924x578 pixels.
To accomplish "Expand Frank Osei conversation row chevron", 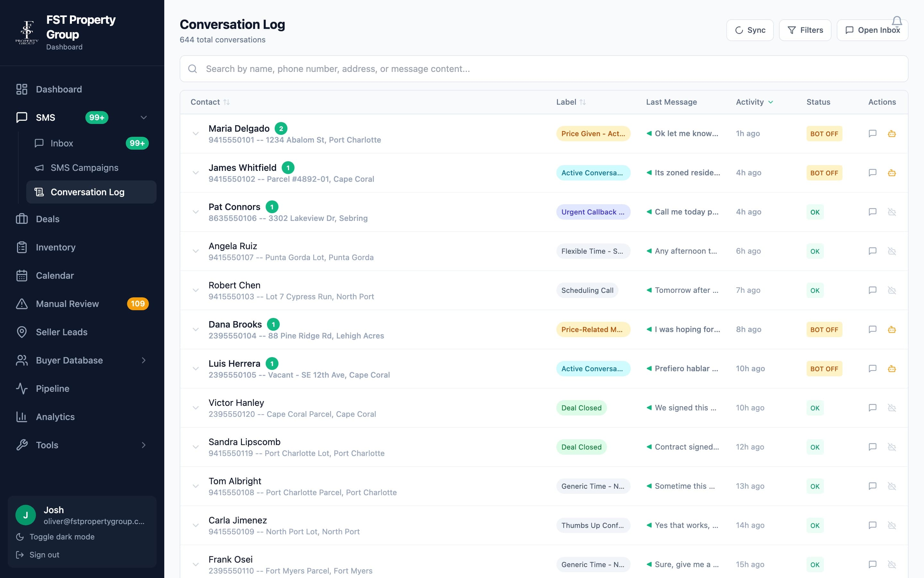I will pos(195,565).
